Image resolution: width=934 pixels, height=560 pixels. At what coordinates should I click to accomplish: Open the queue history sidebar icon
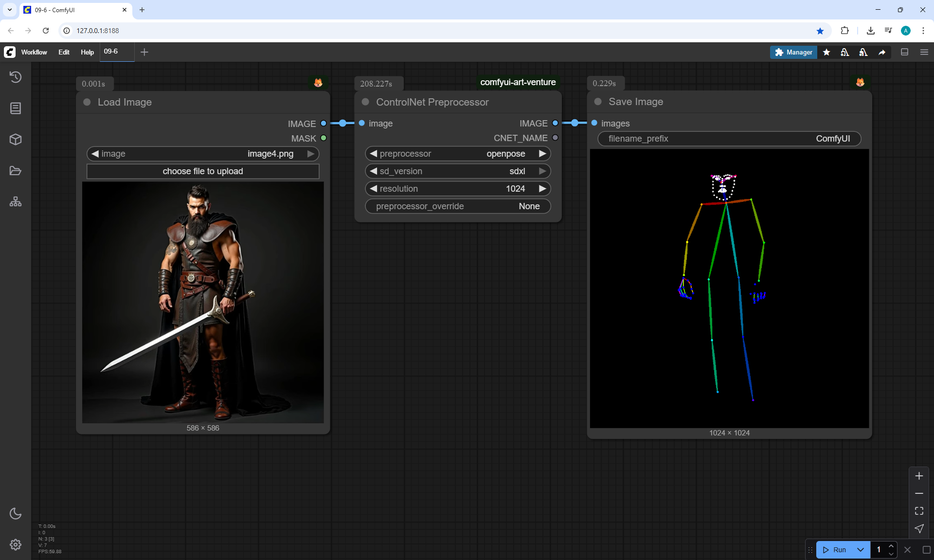coord(16,77)
